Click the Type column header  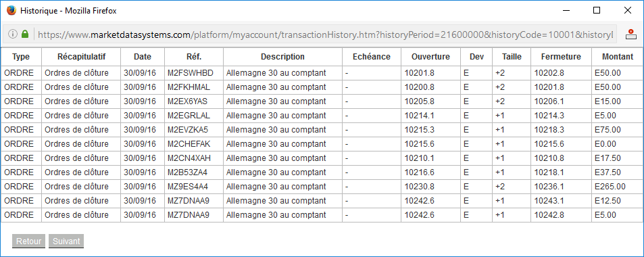[x=21, y=57]
